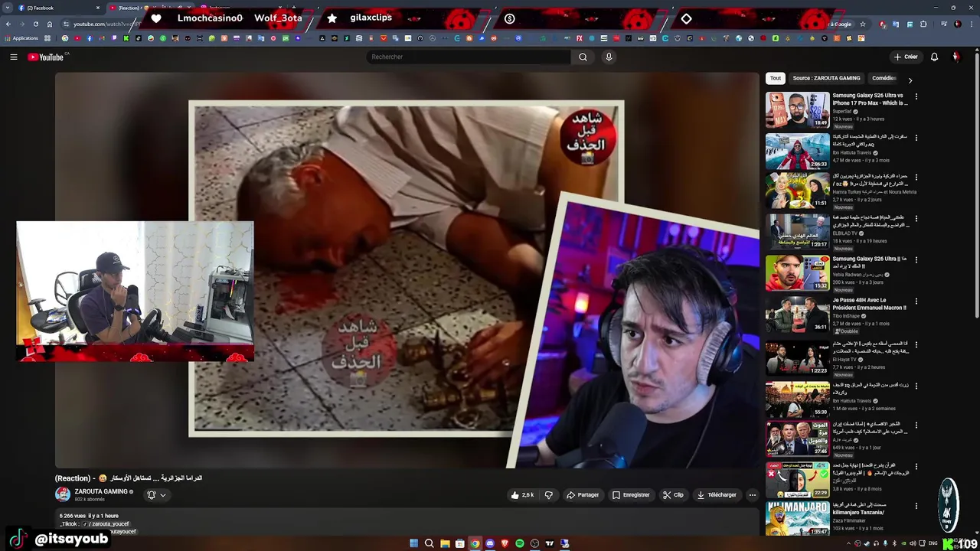This screenshot has height=551, width=980.
Task: Start voice search with the microphone icon
Action: click(609, 57)
